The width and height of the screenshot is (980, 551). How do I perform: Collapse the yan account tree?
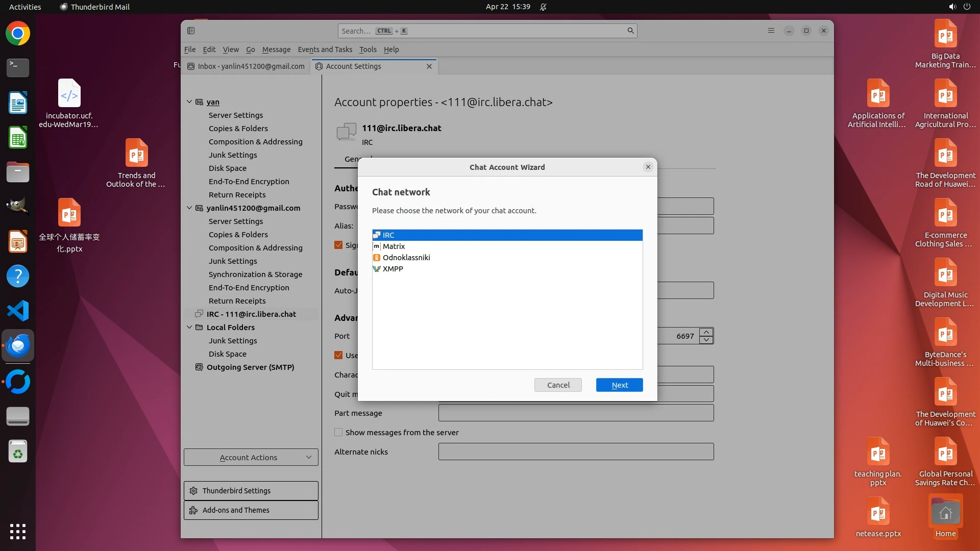pyautogui.click(x=189, y=102)
